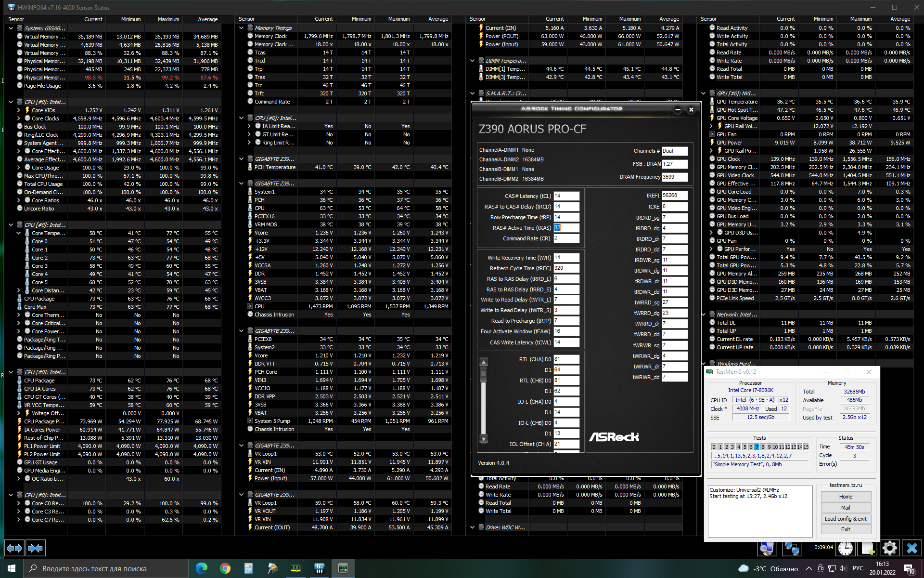Open Microsoft Edge from the taskbar
924x578 pixels.
(x=201, y=568)
